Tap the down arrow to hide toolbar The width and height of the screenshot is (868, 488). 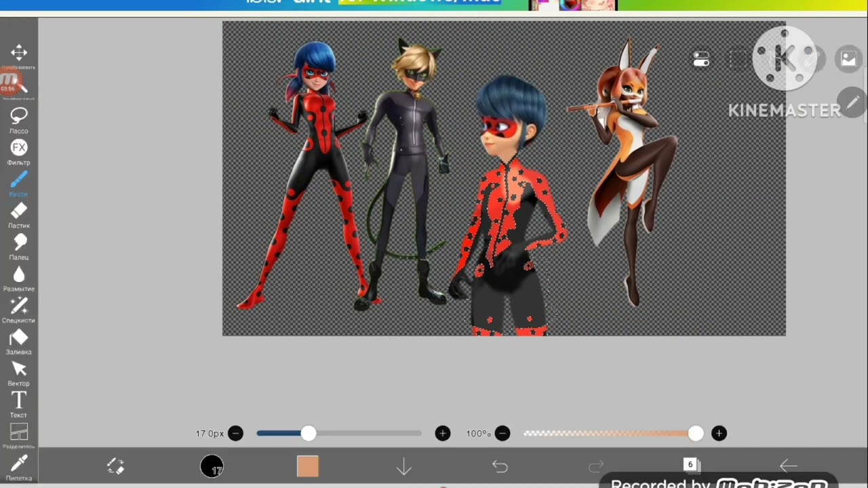coord(404,466)
